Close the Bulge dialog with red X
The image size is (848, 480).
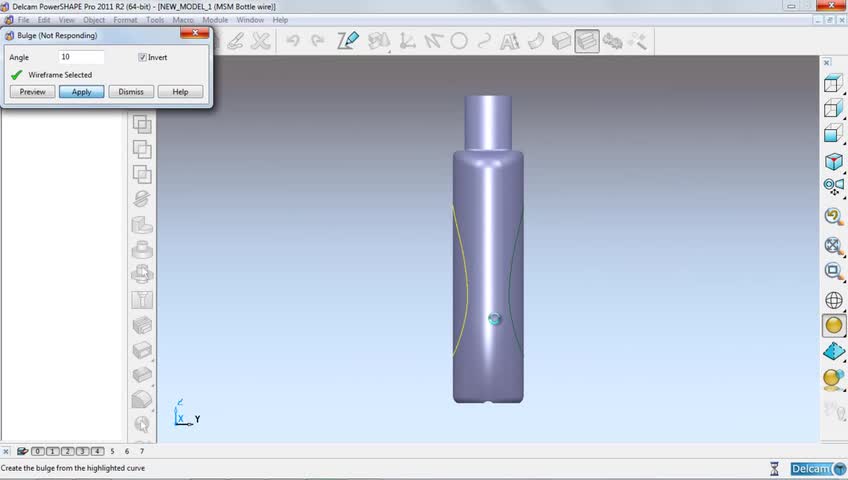click(x=195, y=34)
